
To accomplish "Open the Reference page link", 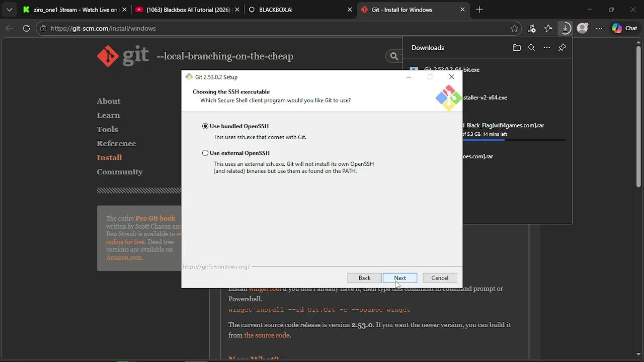I will 116,143.
